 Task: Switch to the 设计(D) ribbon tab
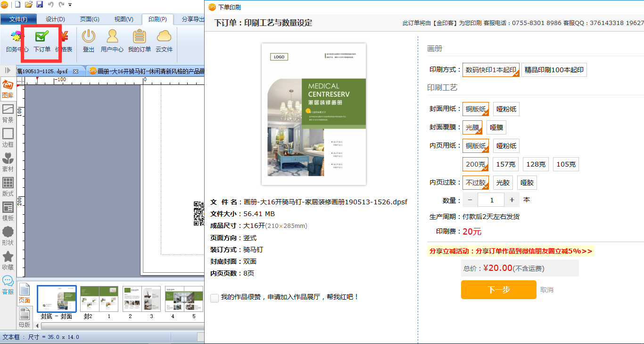[55, 19]
